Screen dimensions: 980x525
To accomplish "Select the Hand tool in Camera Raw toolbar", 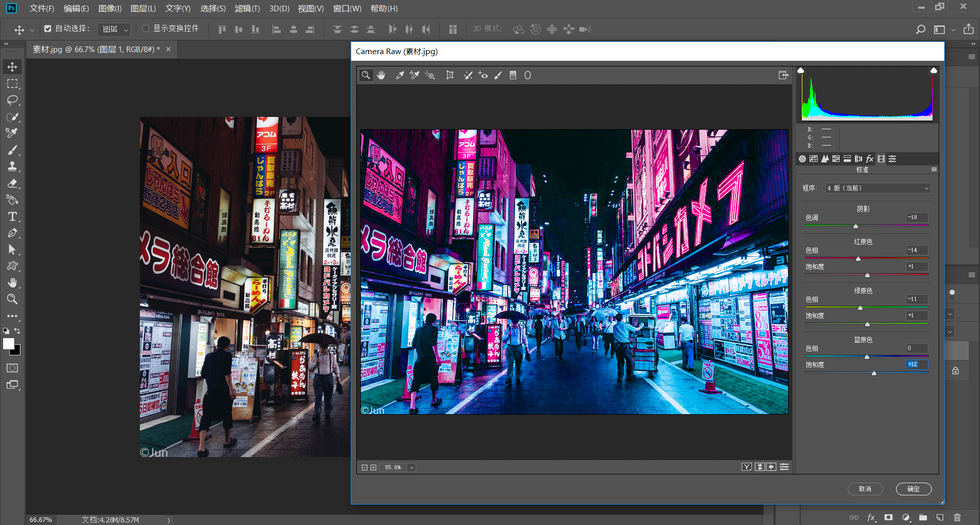I will coord(381,75).
